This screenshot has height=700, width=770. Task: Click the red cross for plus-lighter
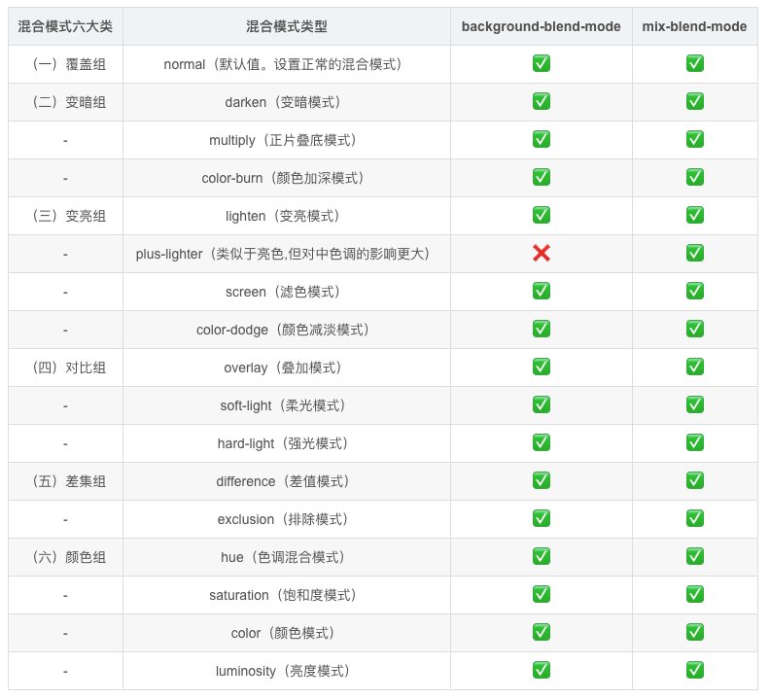pos(542,253)
